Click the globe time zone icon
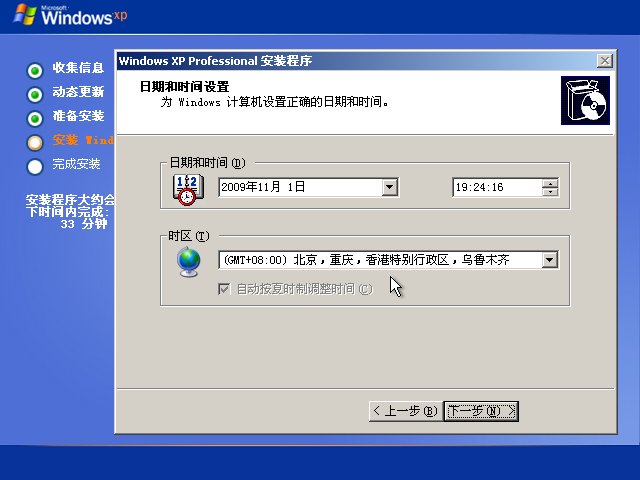640x480 pixels. [x=189, y=262]
